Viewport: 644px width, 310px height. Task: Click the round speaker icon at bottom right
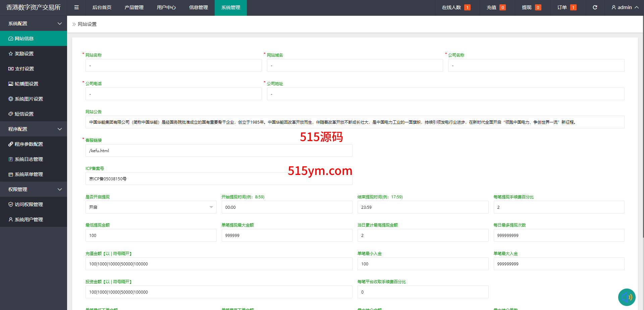[x=627, y=297]
